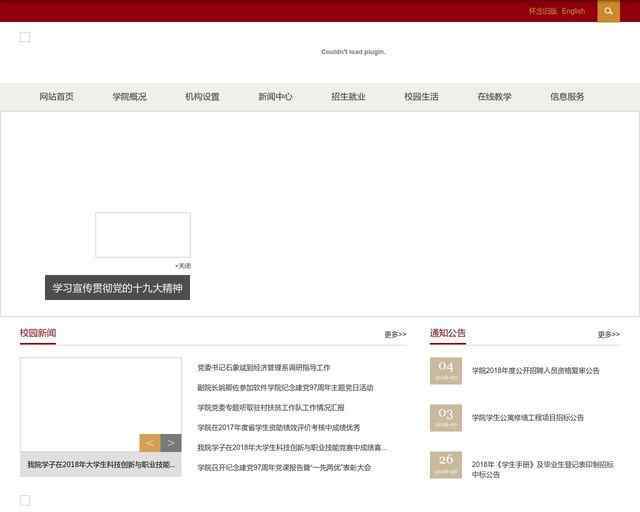This screenshot has height=512, width=640.
Task: Click 更多>> for campus news
Action: click(395, 334)
